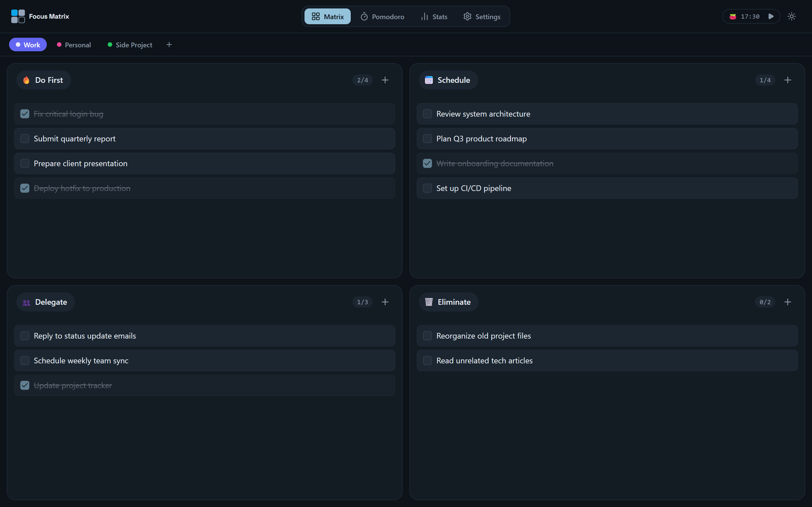Screen dimensions: 812x507
Task: Switch to the Personal workspace
Action: click(x=74, y=45)
